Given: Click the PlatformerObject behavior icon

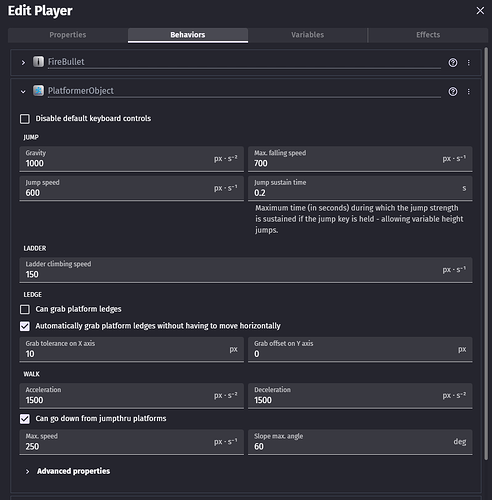Looking at the screenshot, I should click(x=38, y=90).
